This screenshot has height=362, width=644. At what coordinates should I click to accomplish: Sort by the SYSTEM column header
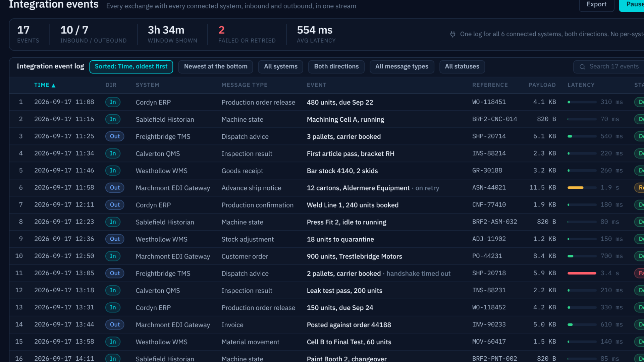[x=148, y=85]
